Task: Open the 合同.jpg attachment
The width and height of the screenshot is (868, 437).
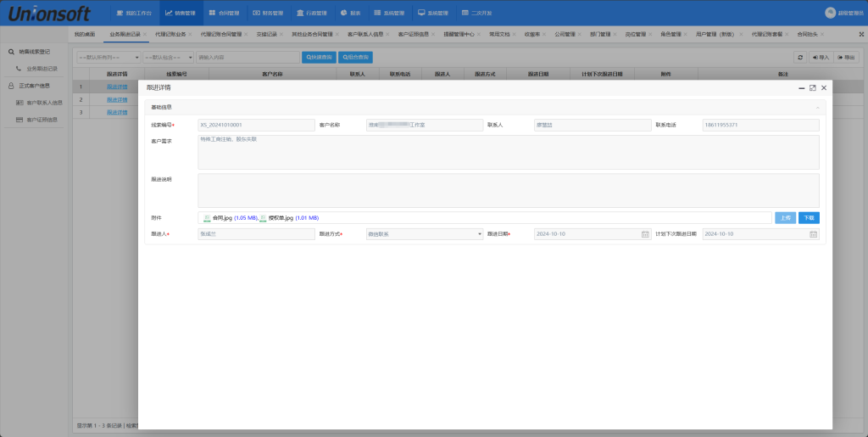Action: click(222, 218)
